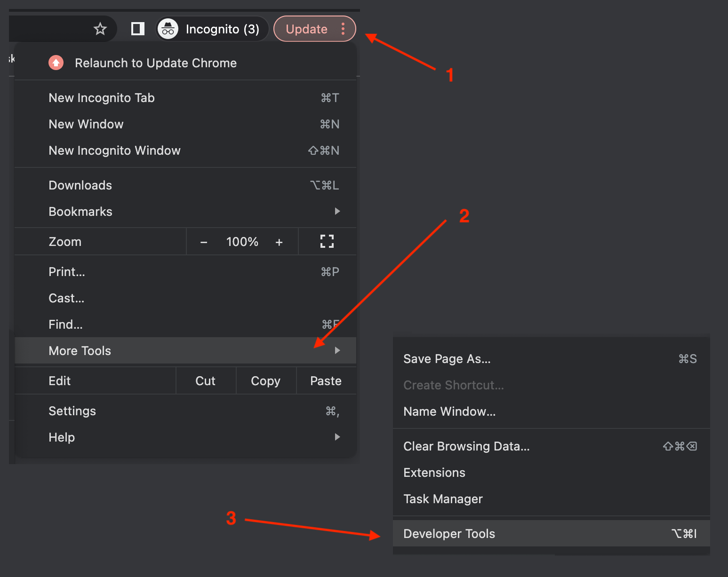
Task: Expand the Help submenu arrow
Action: click(x=337, y=437)
